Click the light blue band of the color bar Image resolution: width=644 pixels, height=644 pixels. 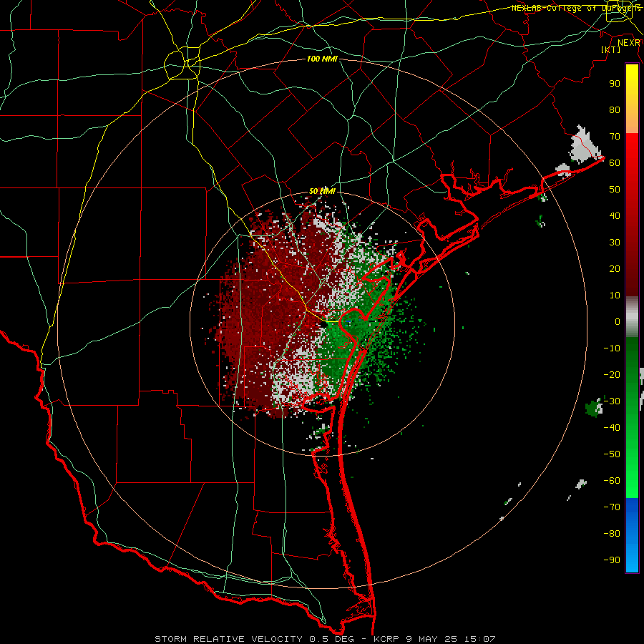click(632, 557)
